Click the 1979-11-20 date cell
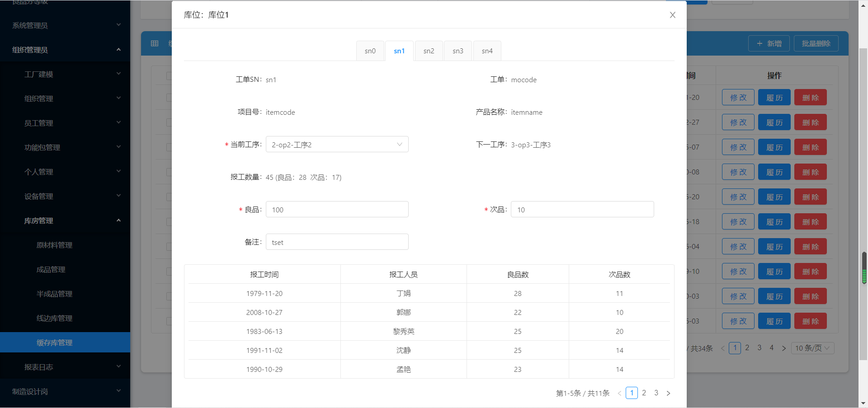The height and width of the screenshot is (408, 868). coord(264,293)
